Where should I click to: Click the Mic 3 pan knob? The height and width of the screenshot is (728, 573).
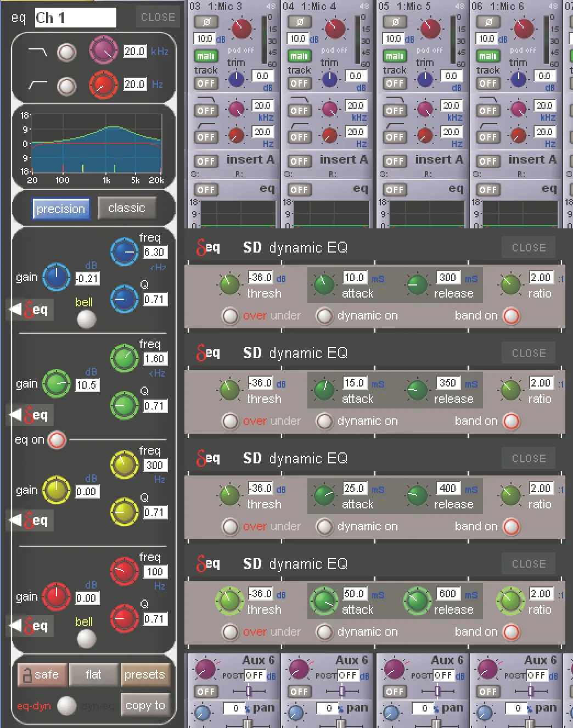tap(203, 713)
